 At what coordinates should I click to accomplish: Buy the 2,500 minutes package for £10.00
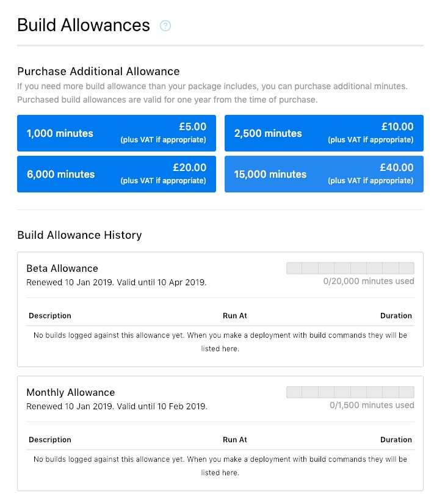pyautogui.click(x=324, y=133)
